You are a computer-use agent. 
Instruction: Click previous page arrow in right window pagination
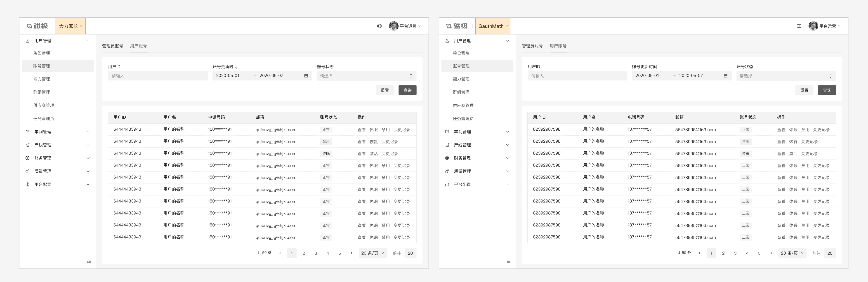[700, 253]
